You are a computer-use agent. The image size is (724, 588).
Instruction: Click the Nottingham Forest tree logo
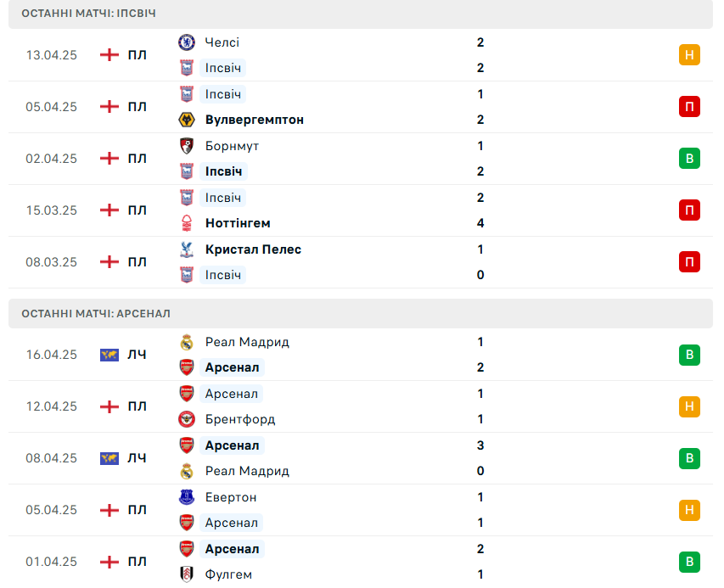point(187,223)
